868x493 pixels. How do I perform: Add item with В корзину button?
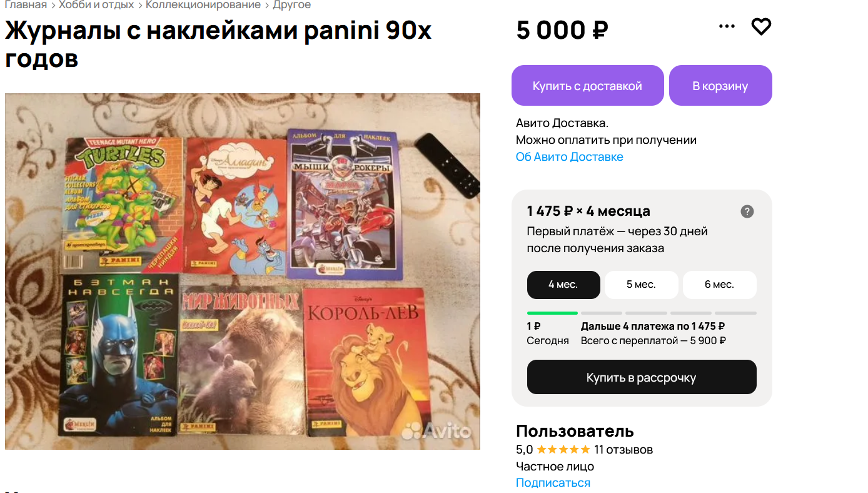pyautogui.click(x=720, y=86)
